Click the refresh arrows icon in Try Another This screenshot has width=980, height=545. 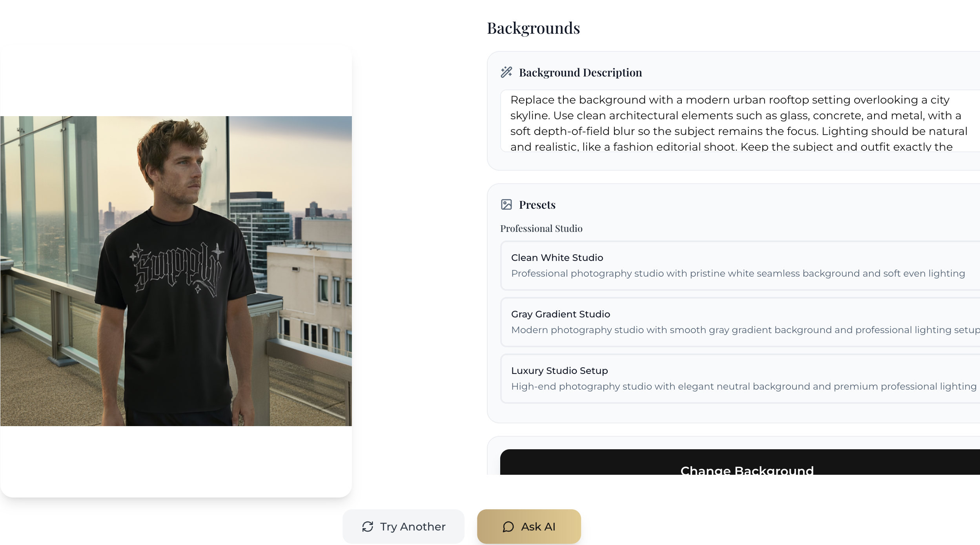point(368,527)
